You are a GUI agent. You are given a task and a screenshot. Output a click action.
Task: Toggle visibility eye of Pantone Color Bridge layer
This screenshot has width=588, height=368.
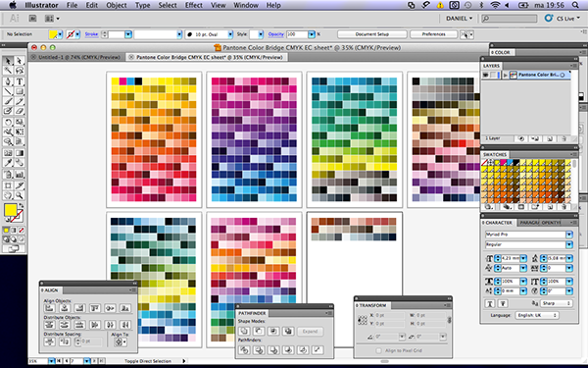[x=486, y=76]
